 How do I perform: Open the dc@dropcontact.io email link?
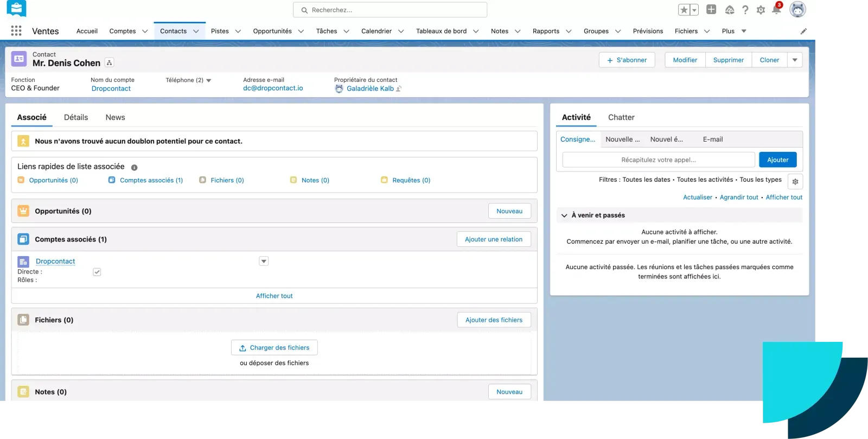[x=273, y=88]
